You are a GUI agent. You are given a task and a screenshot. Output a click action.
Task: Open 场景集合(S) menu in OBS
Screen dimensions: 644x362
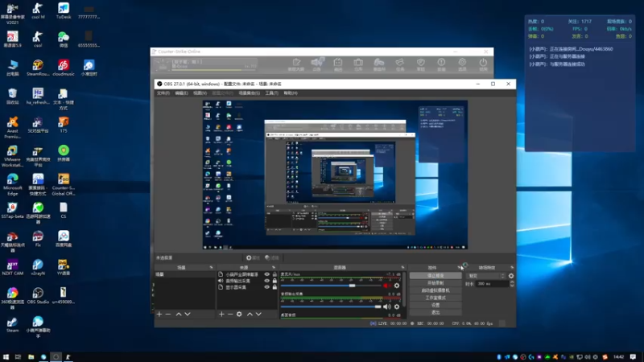click(x=250, y=93)
